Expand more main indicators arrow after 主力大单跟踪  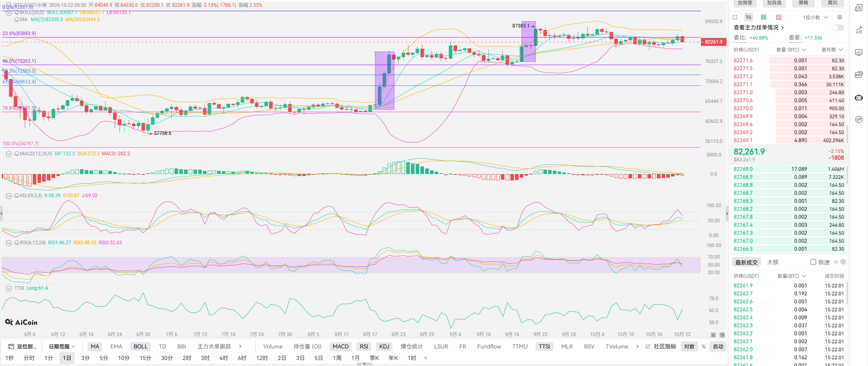240,346
